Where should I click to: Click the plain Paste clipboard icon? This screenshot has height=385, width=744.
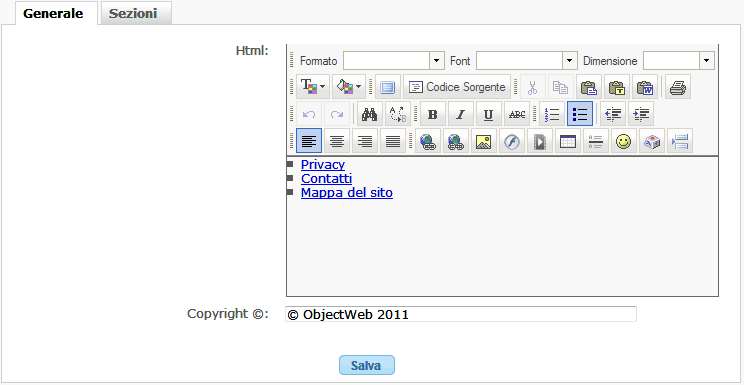pos(588,87)
